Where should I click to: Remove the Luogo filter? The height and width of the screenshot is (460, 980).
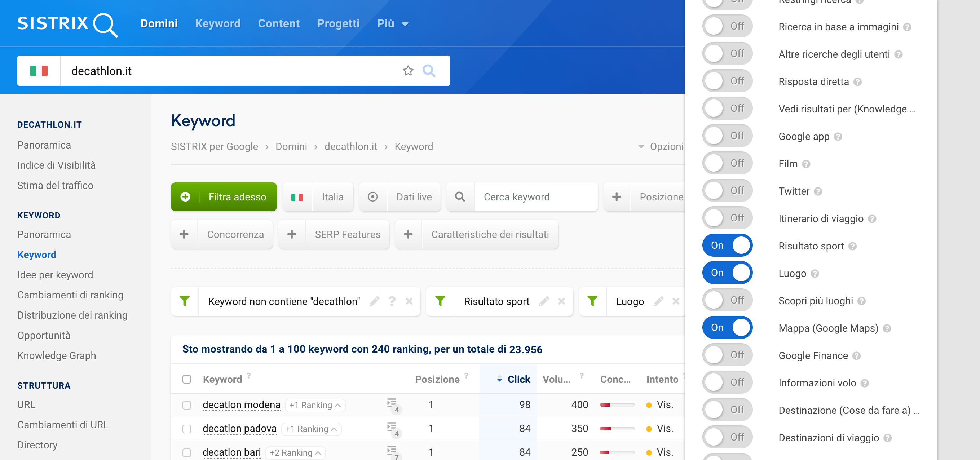tap(676, 301)
